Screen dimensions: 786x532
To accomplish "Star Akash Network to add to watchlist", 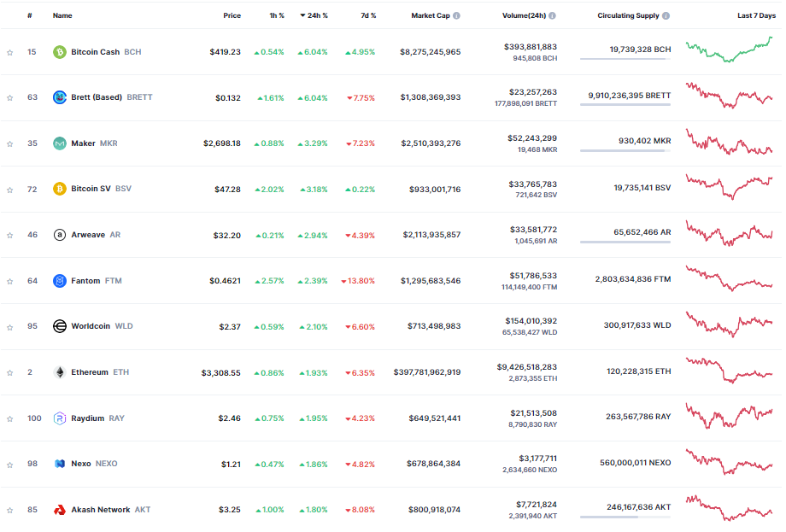I will coord(10,511).
